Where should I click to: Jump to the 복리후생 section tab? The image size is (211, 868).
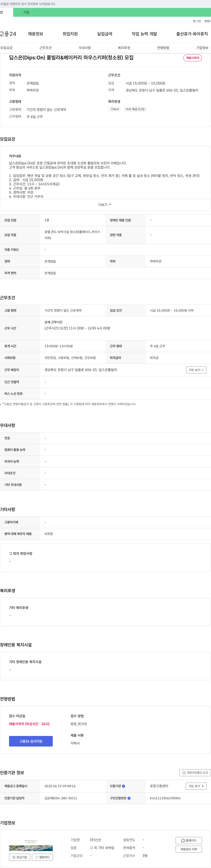point(124,48)
